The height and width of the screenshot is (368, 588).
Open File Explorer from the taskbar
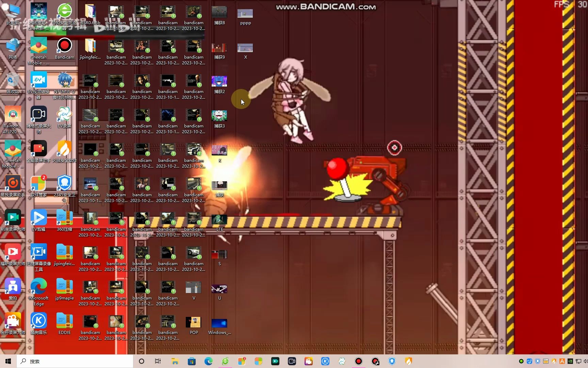[175, 361]
